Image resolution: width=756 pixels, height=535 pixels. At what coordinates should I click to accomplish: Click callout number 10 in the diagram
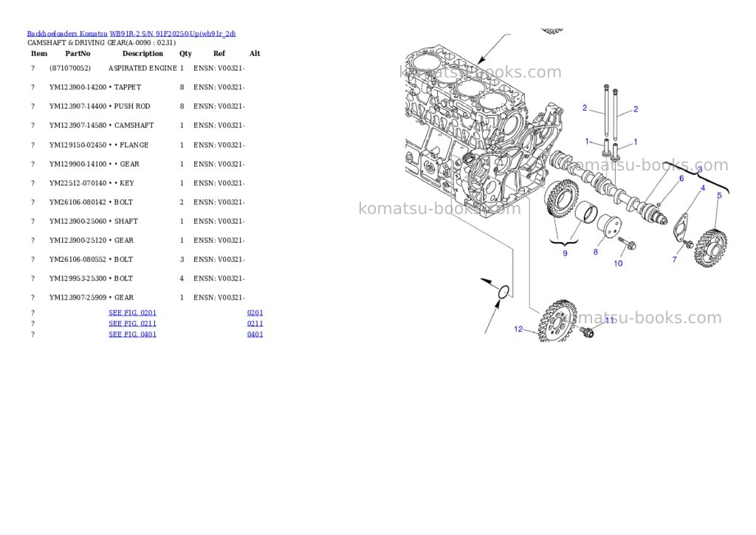[618, 263]
